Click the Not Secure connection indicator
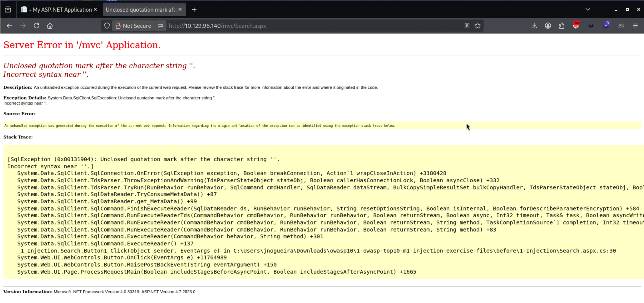The image size is (644, 303). (x=134, y=26)
